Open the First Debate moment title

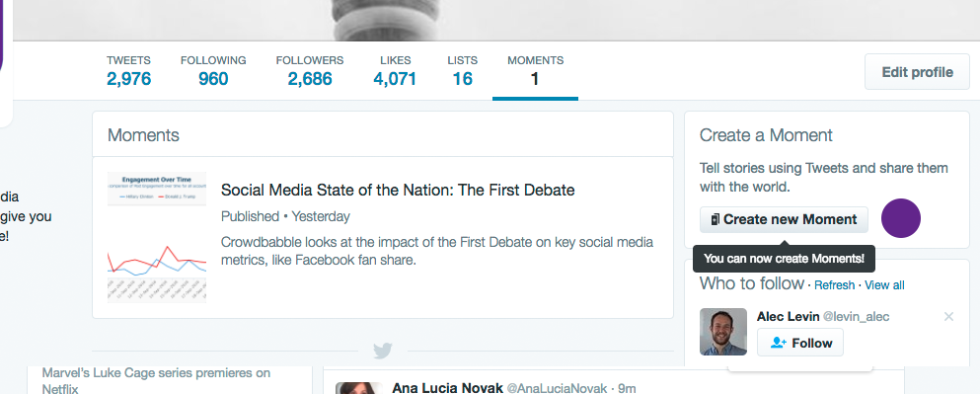pos(398,190)
